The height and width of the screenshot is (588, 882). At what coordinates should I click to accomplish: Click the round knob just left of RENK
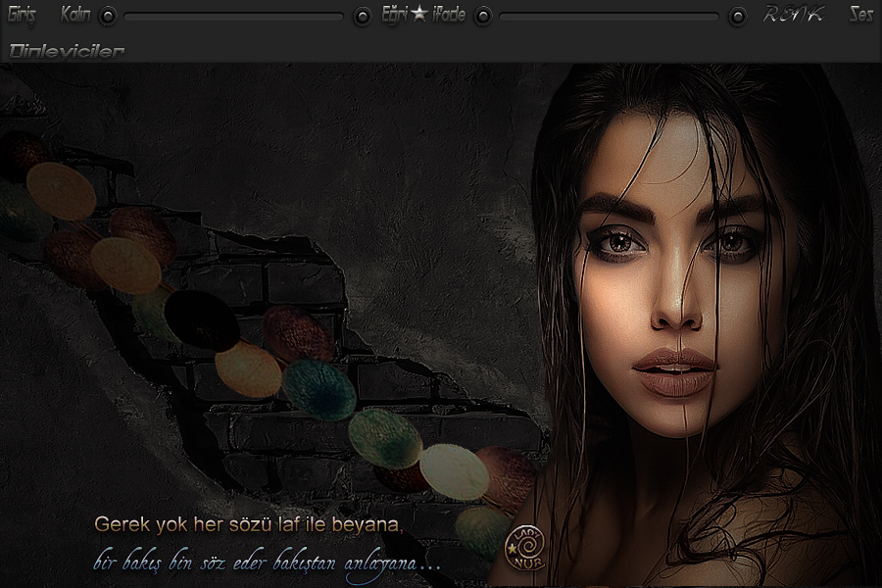737,16
